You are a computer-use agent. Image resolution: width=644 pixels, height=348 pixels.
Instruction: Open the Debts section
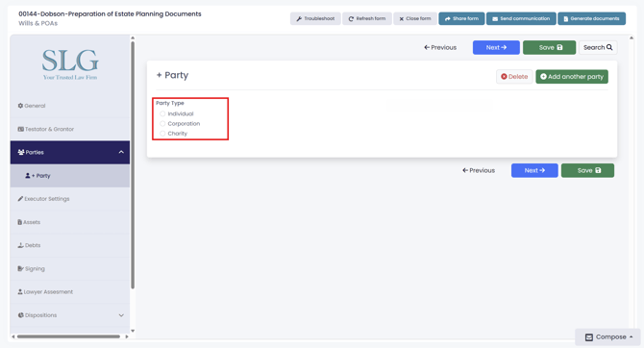click(x=70, y=245)
